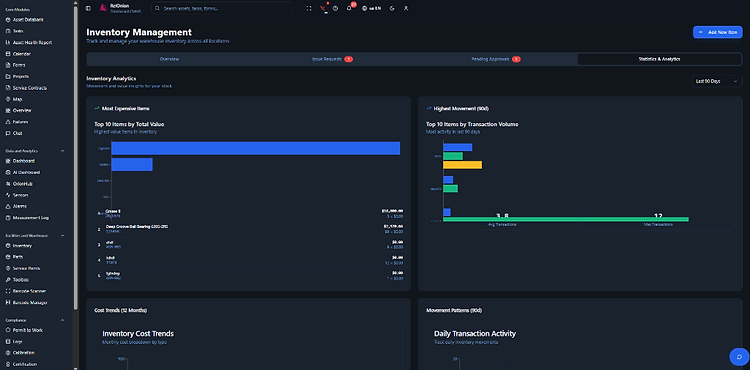The height and width of the screenshot is (370, 750).
Task: Open the notifications bell with red badge
Action: (349, 8)
